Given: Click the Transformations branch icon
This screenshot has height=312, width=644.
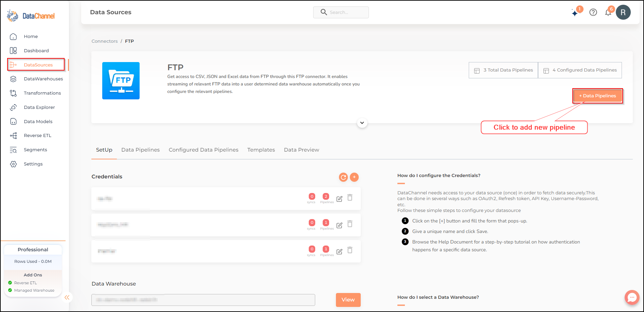Looking at the screenshot, I should (x=13, y=93).
